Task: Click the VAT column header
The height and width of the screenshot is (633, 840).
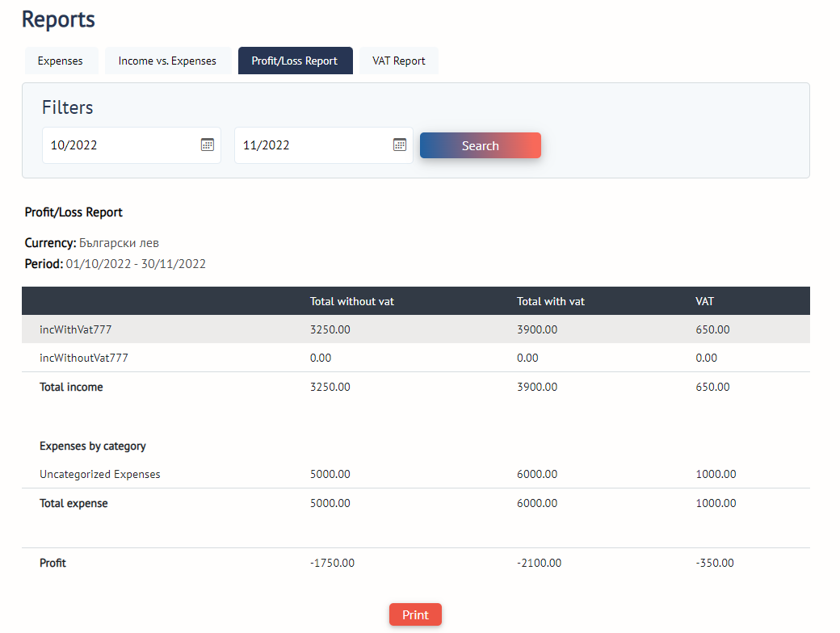Action: [x=704, y=301]
